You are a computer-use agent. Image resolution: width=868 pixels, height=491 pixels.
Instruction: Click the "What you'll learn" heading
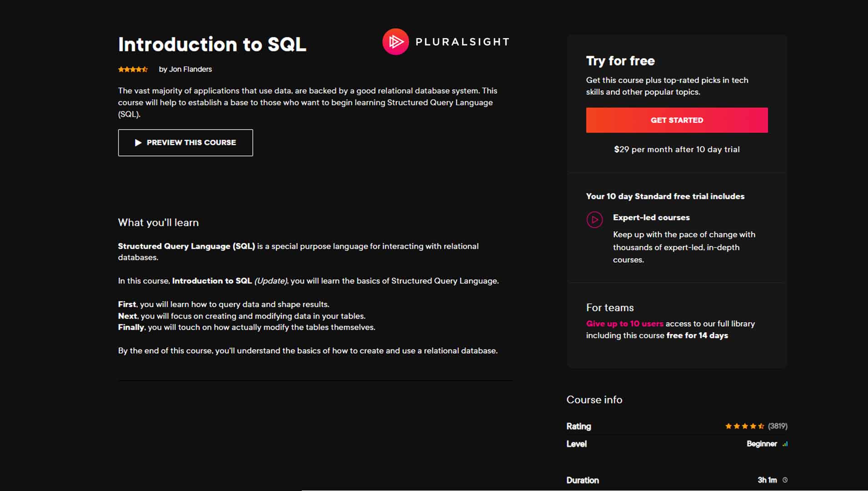[x=158, y=223]
